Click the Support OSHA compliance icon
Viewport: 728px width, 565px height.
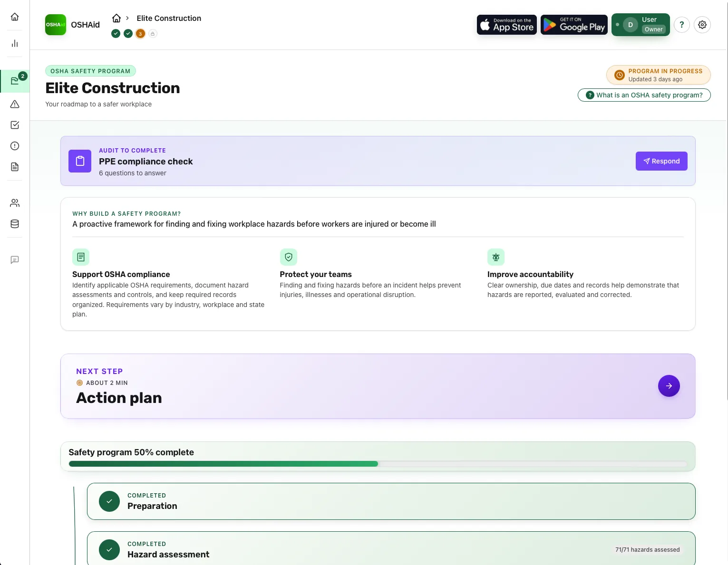[x=81, y=257]
